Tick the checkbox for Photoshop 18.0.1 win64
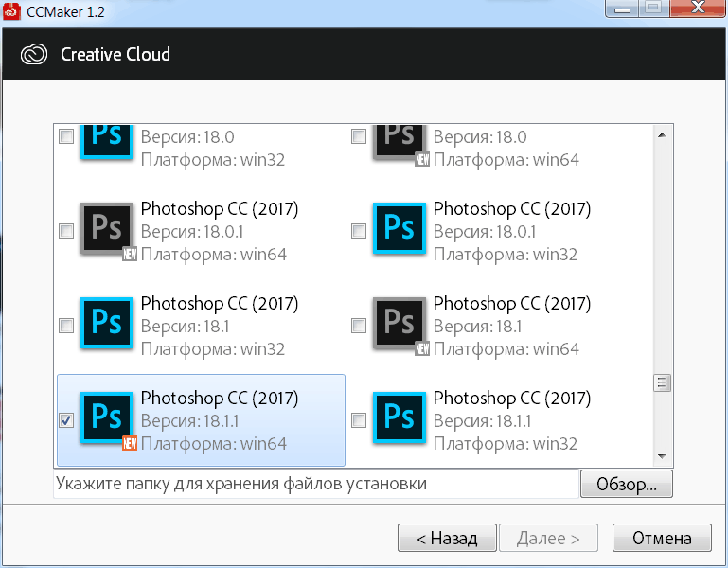The width and height of the screenshot is (728, 568). (66, 231)
